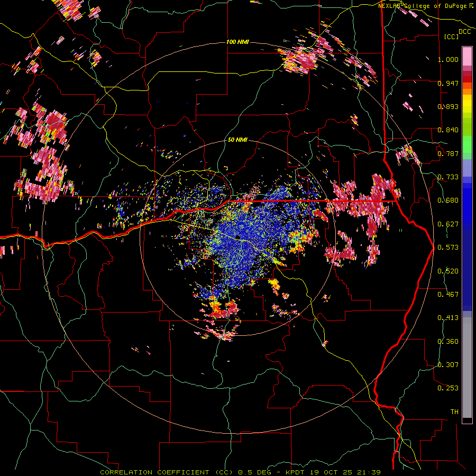Click the 0.520 value on the color scale
This screenshot has width=476, height=476.
coord(448,271)
